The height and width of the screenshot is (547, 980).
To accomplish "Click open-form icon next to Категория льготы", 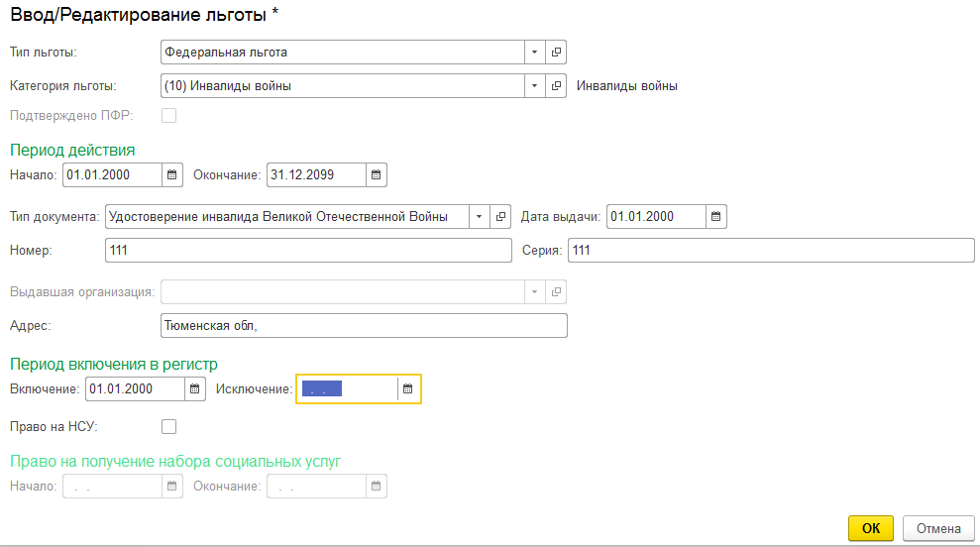I will pyautogui.click(x=556, y=86).
